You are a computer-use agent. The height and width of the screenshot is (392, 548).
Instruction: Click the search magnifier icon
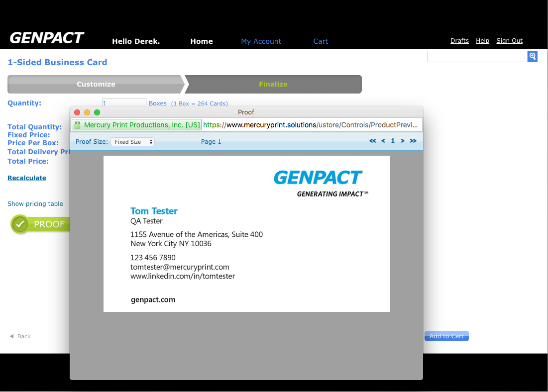(x=532, y=56)
